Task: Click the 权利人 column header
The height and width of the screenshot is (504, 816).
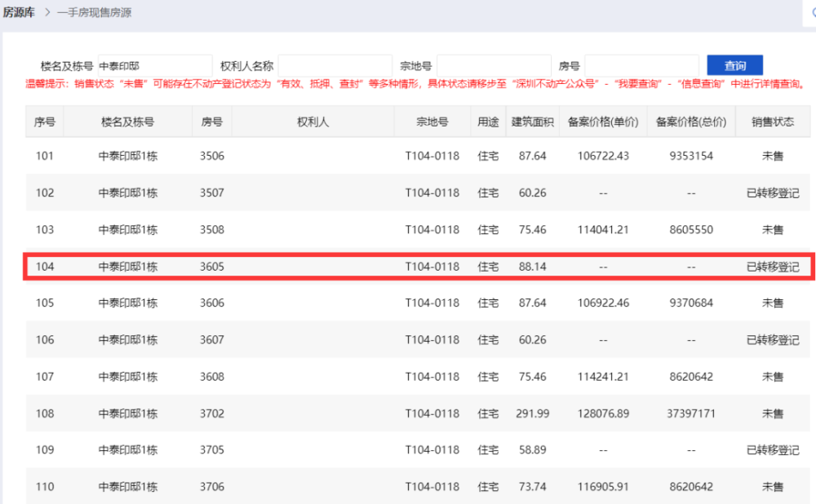Action: coord(313,122)
